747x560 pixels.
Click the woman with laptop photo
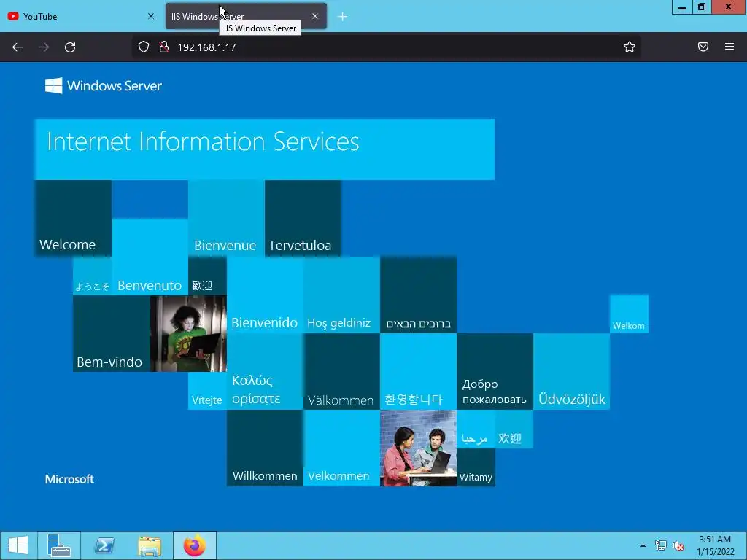tap(188, 333)
